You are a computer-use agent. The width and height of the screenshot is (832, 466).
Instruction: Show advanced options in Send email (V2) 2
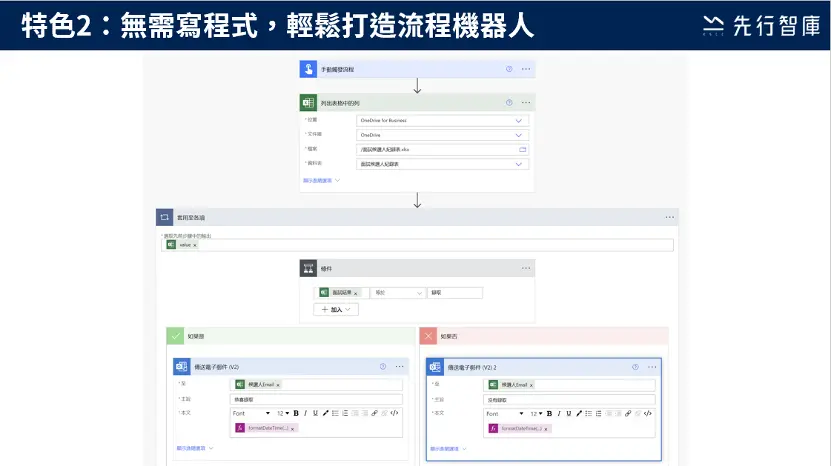(x=448, y=449)
